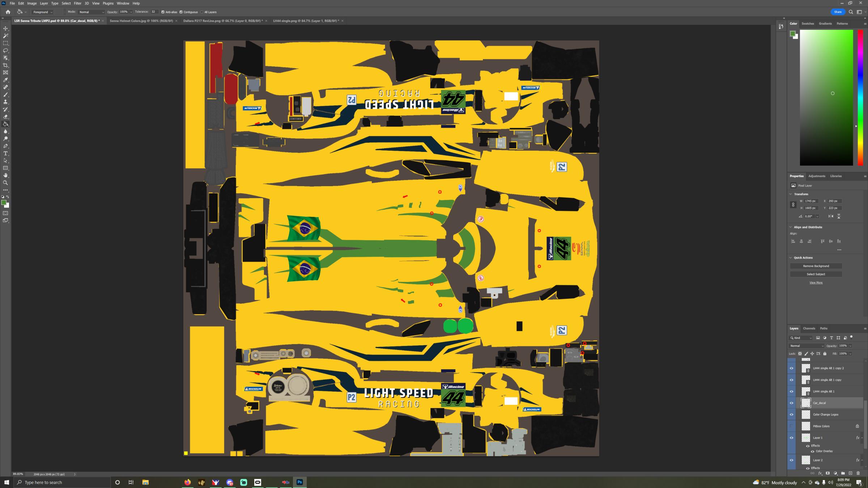The image size is (868, 488).
Task: Click Create a new layer icon
Action: click(x=850, y=473)
